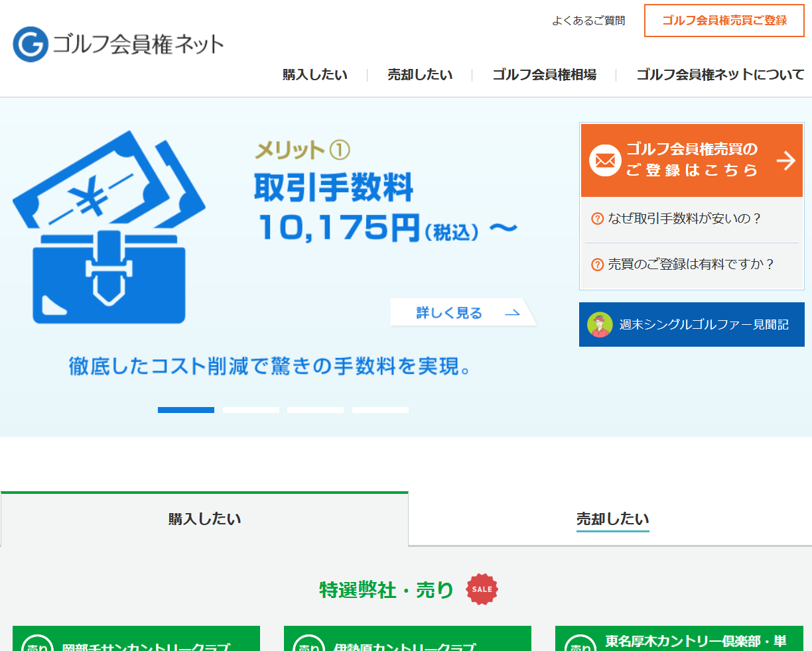The height and width of the screenshot is (651, 812).
Task: Open ゴルフ会員権相場 navigation item
Action: click(x=544, y=75)
